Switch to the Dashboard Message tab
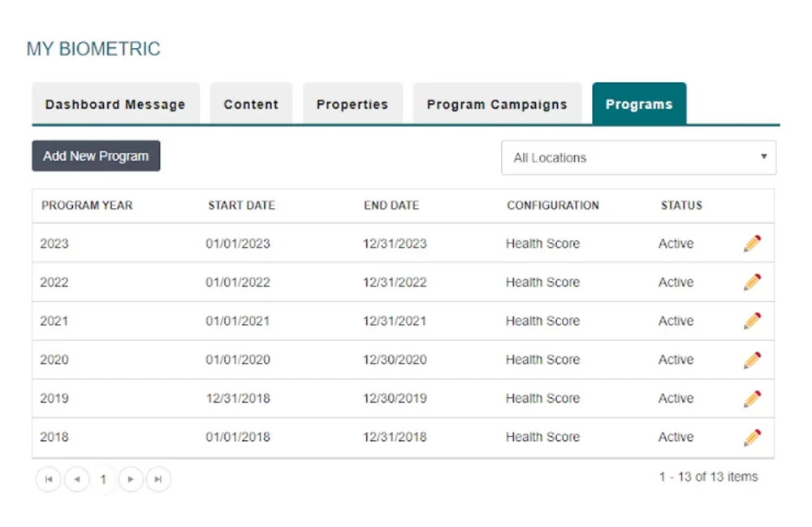 pos(115,104)
